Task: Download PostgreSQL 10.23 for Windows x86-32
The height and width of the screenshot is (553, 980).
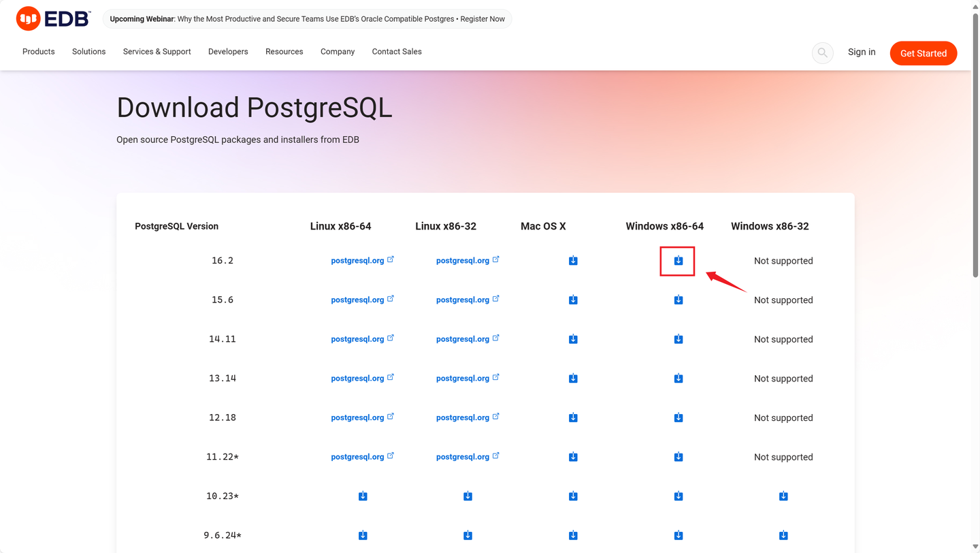Action: pos(783,496)
